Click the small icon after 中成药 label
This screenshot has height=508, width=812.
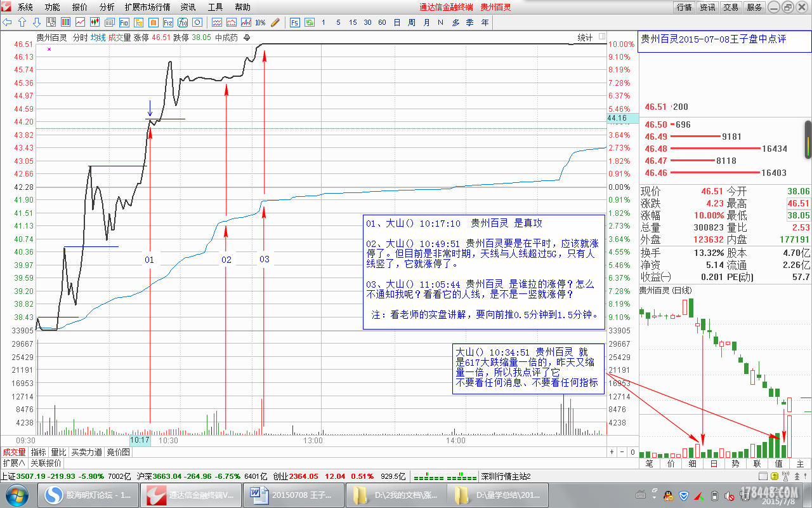coord(247,37)
